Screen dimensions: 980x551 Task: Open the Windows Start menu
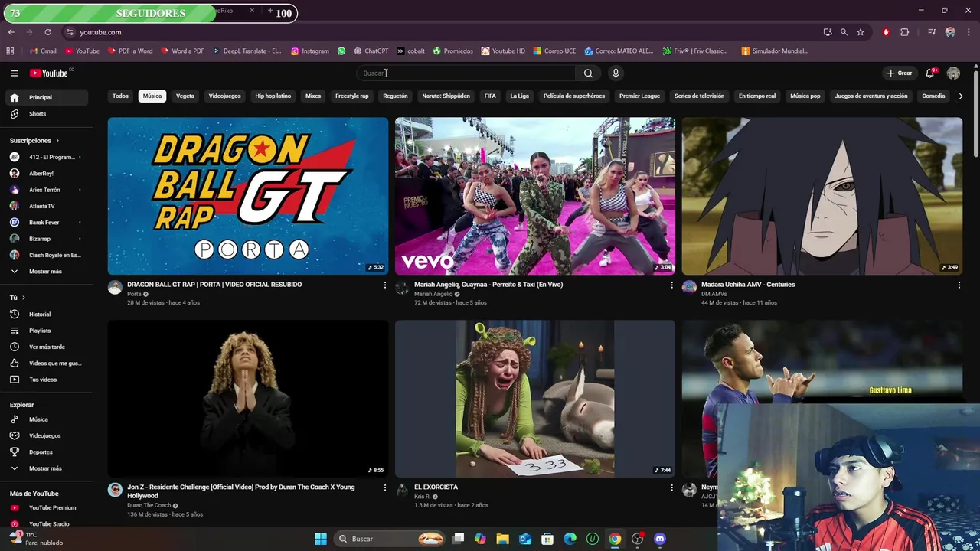point(321,539)
